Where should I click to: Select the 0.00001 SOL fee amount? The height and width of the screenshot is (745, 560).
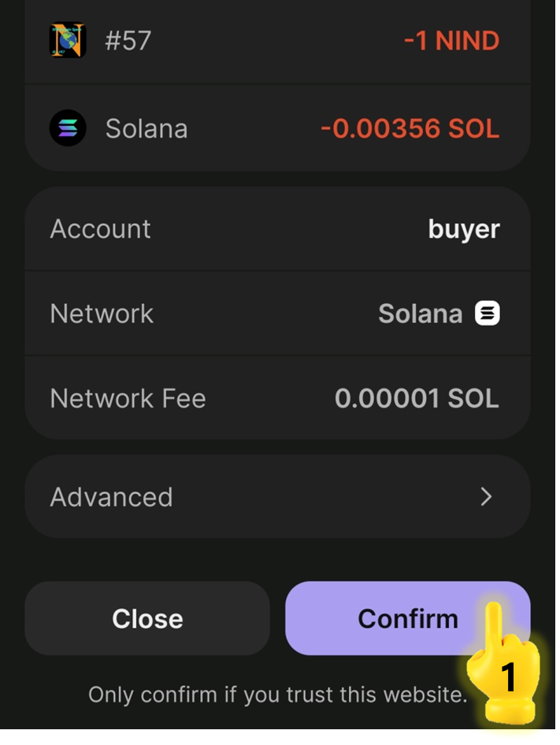(x=417, y=398)
